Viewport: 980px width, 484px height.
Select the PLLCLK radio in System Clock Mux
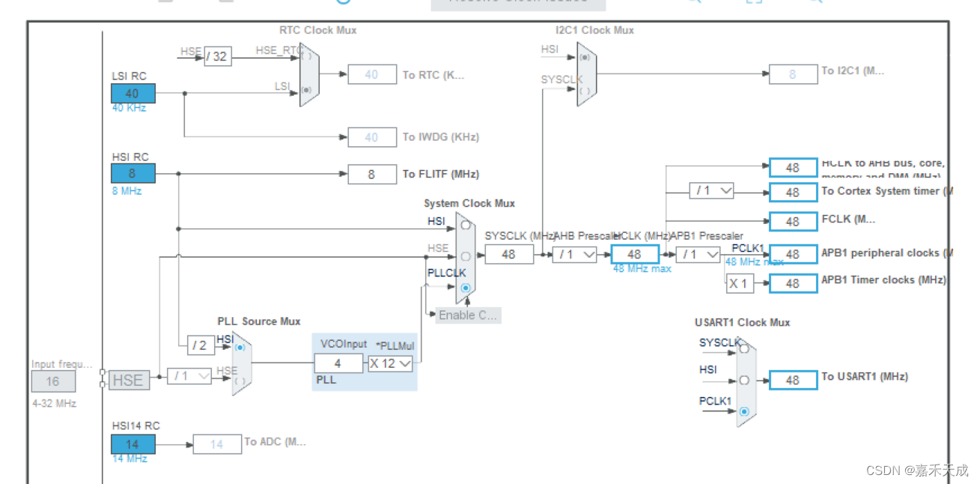[466, 288]
